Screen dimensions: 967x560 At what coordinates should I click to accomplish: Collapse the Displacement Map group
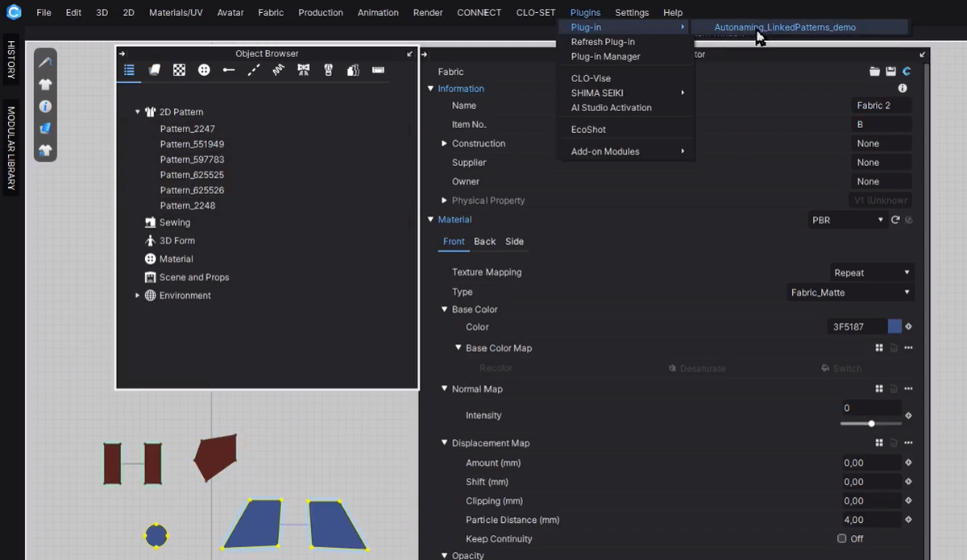pyautogui.click(x=444, y=443)
